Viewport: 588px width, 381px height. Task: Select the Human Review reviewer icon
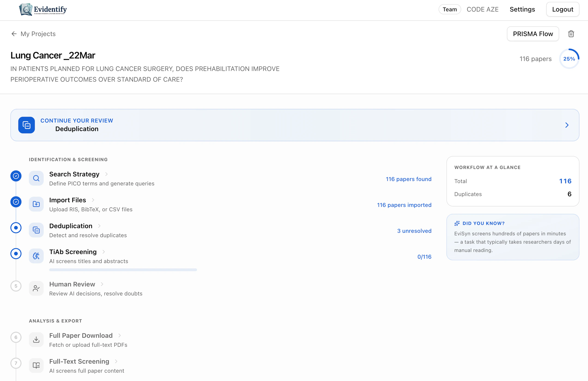click(x=36, y=288)
